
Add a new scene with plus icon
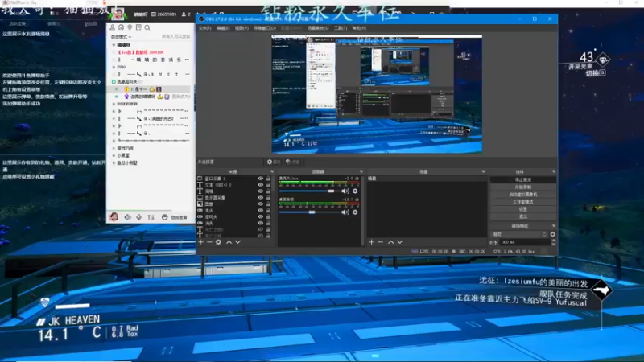[371, 242]
